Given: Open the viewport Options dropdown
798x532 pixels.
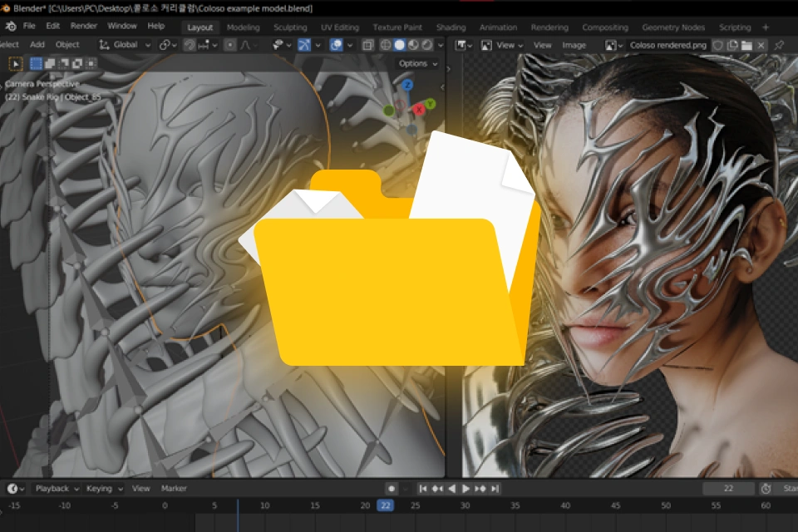Looking at the screenshot, I should pos(418,64).
